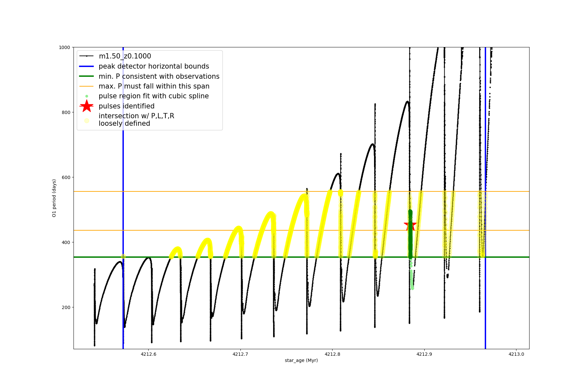Click the 4212.8 x-axis tick label
Viewport: 588px width, 392px height.
coord(332,354)
